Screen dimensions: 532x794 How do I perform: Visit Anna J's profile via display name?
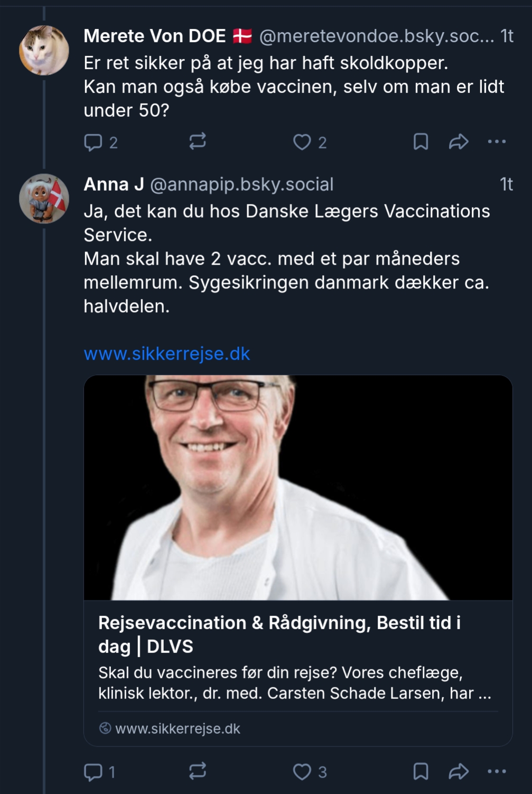(x=114, y=184)
